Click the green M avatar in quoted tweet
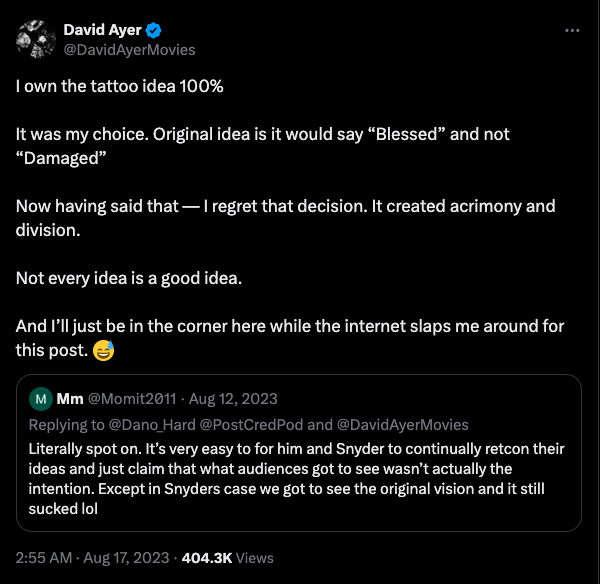This screenshot has height=584, width=600. point(42,400)
